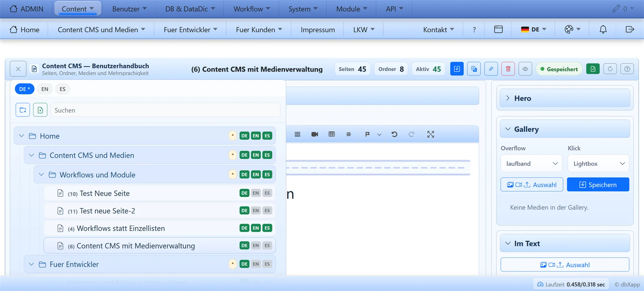The height and width of the screenshot is (291, 644).
Task: Toggle EN badge on Content CMS mit Medienverwaltung
Action: tap(256, 245)
